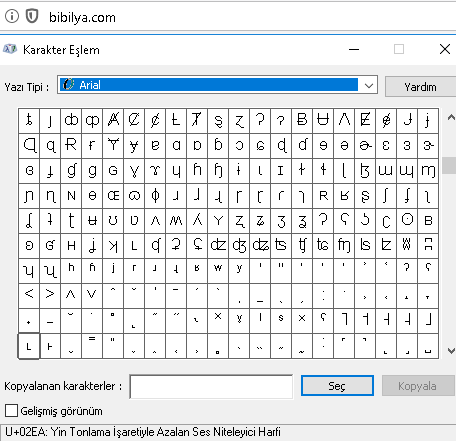Select the m with hook (ɱ) cell

click(x=428, y=170)
